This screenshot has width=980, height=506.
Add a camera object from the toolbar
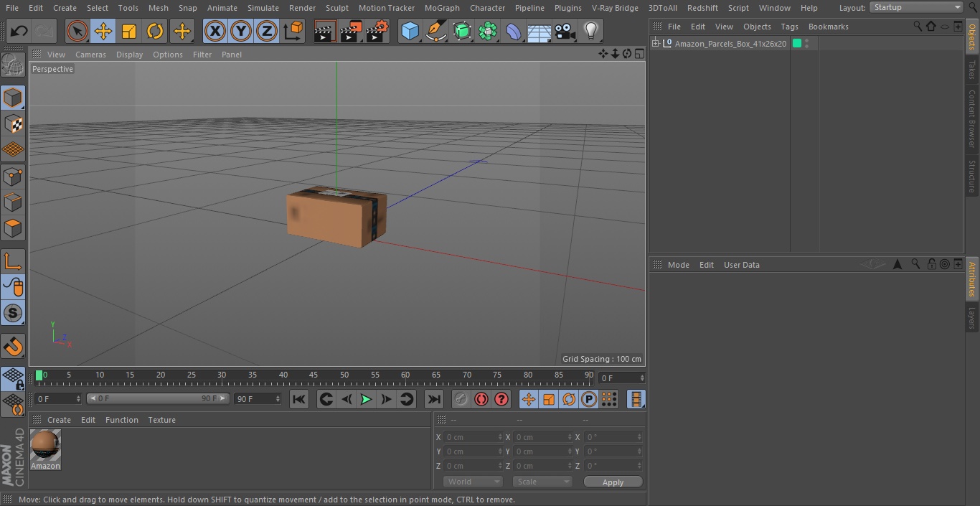coord(565,32)
